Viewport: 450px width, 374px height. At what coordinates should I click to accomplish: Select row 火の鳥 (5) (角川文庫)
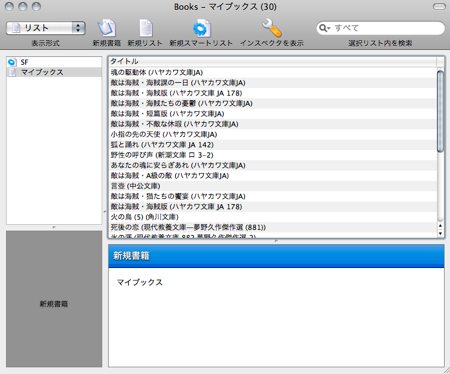(272, 217)
